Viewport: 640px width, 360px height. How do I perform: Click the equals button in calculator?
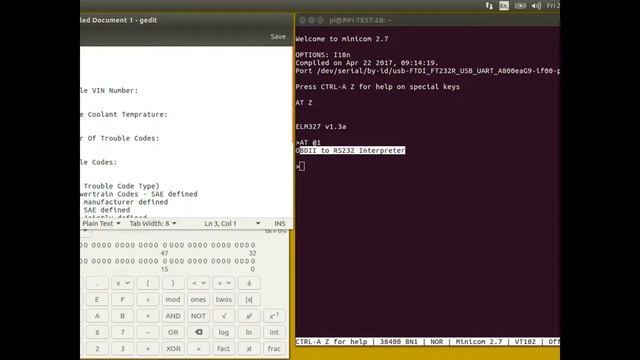tap(198, 349)
